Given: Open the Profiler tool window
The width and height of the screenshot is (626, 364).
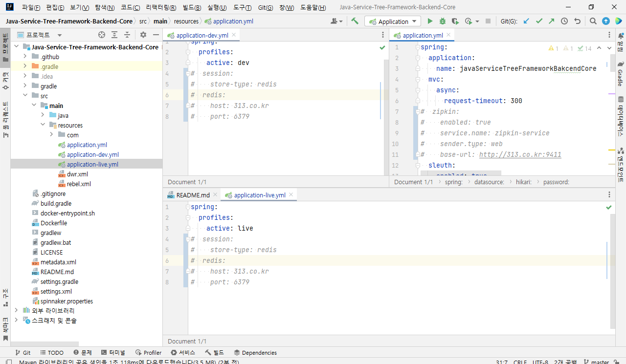Looking at the screenshot, I should pyautogui.click(x=148, y=352).
